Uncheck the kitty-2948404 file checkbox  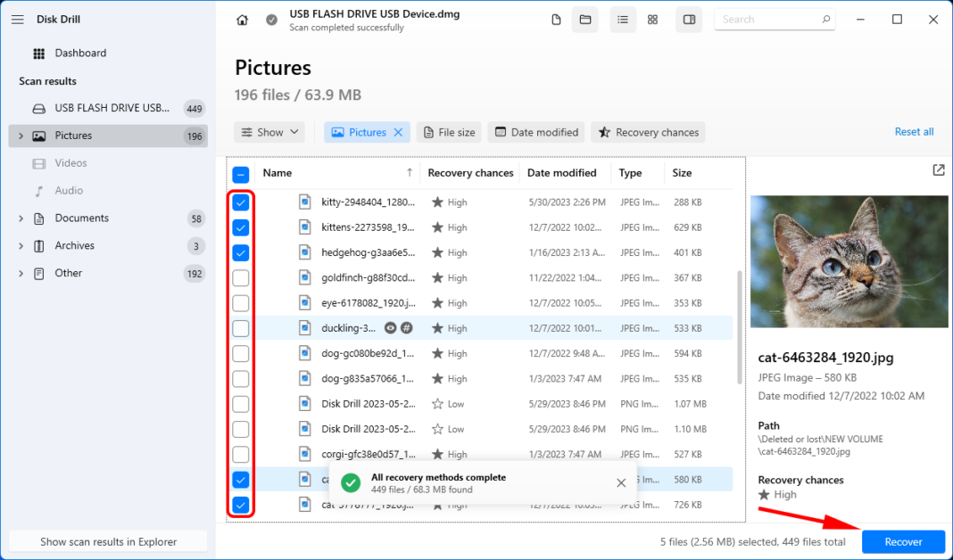(241, 202)
